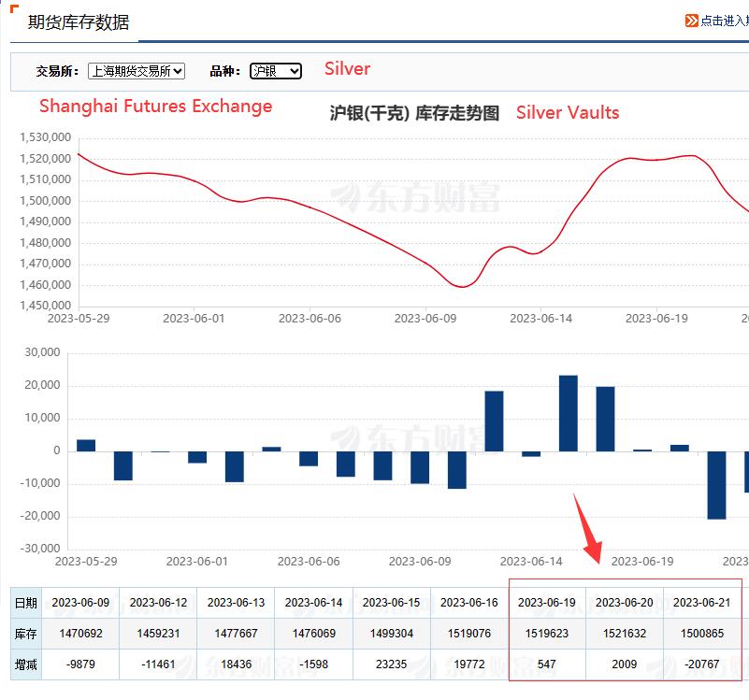Select inventory value 1477667
Screen dimensions: 749x700
(236, 634)
